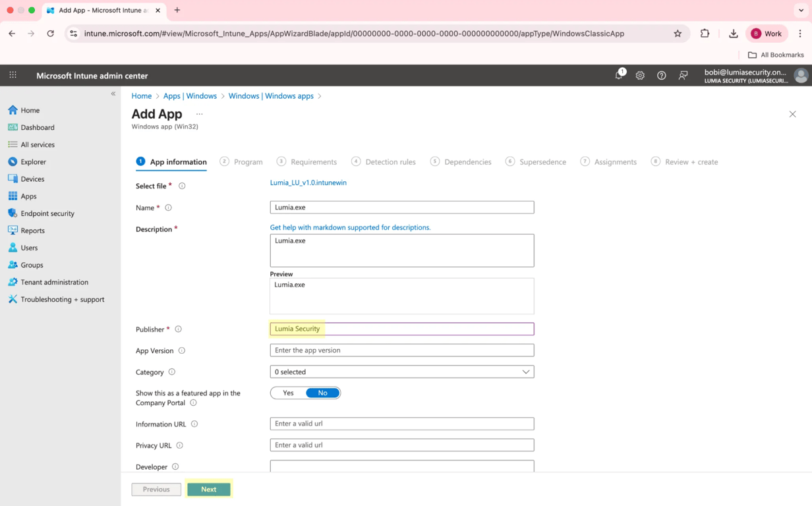Set featured app toggle to No

click(x=322, y=393)
